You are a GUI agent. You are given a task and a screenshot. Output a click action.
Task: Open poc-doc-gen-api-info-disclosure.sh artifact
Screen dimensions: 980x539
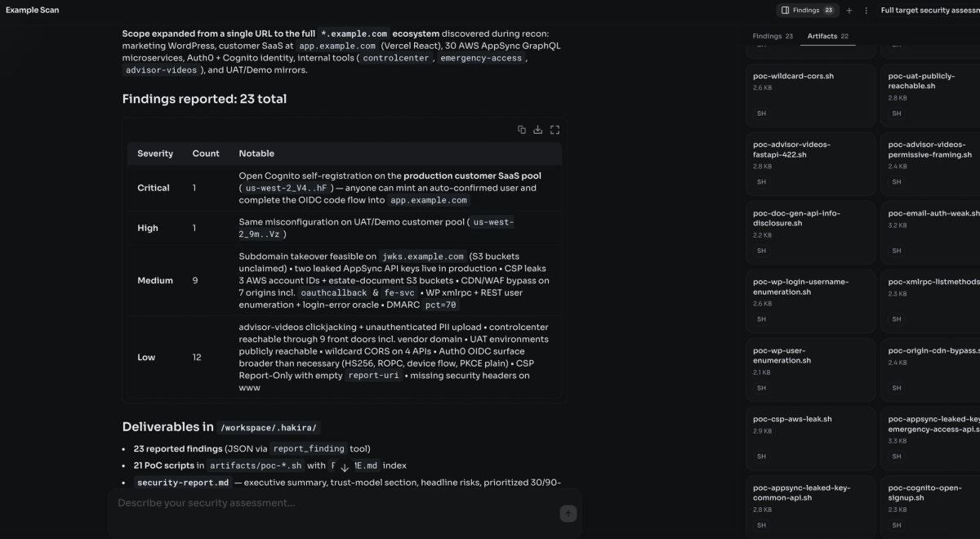(810, 231)
